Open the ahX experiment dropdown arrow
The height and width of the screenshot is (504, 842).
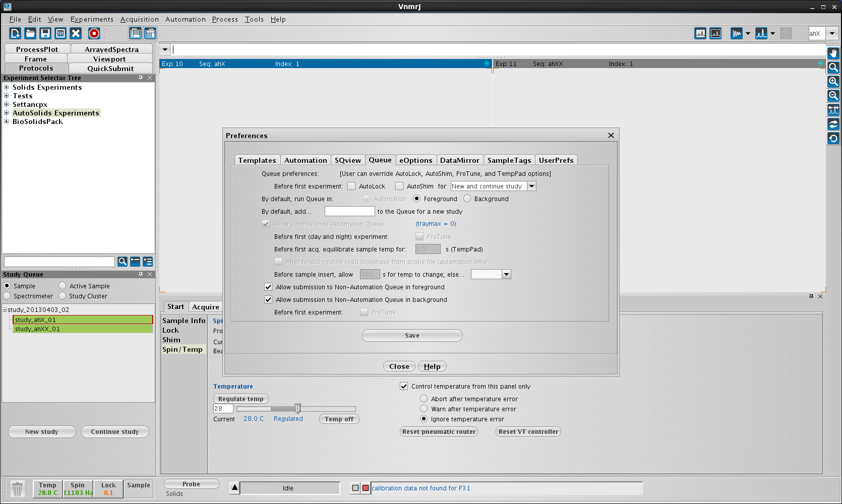pos(832,34)
